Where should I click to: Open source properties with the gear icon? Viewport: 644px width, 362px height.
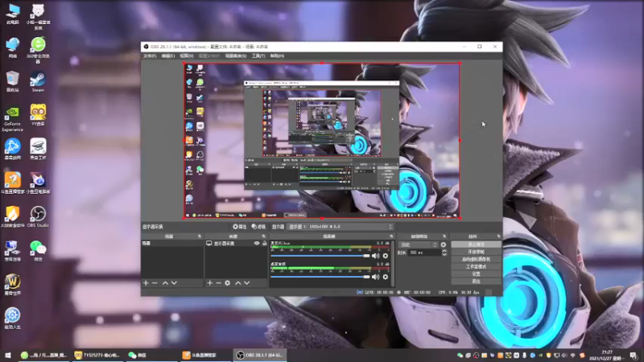pos(228,283)
